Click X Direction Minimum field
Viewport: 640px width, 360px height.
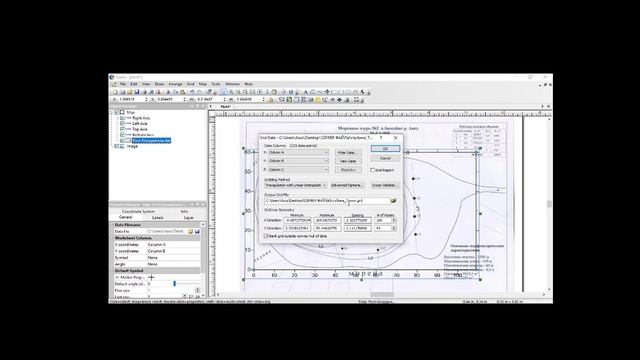click(x=297, y=220)
